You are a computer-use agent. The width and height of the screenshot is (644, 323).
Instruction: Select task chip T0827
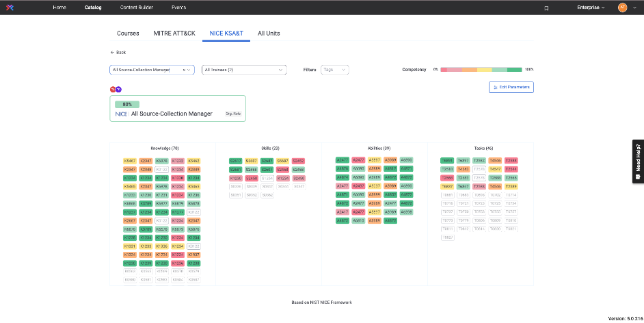pos(447,237)
